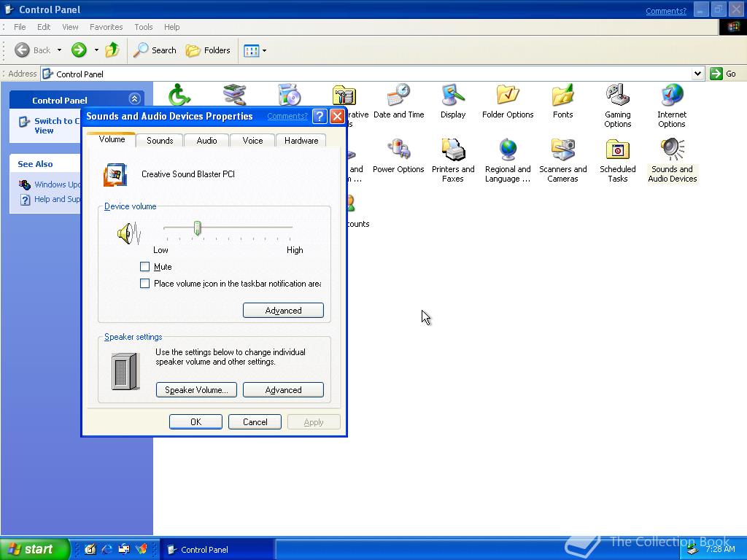Open the Internet Options icon
This screenshot has width=747, height=560.
[672, 106]
